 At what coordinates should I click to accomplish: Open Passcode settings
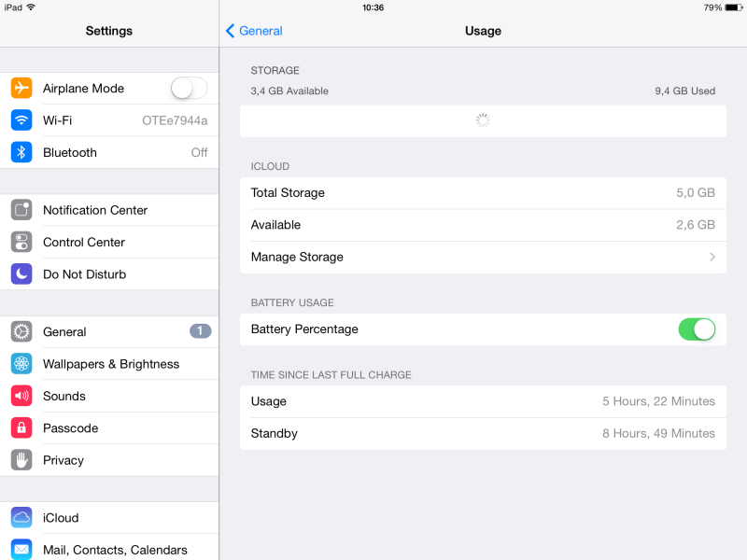coord(109,428)
